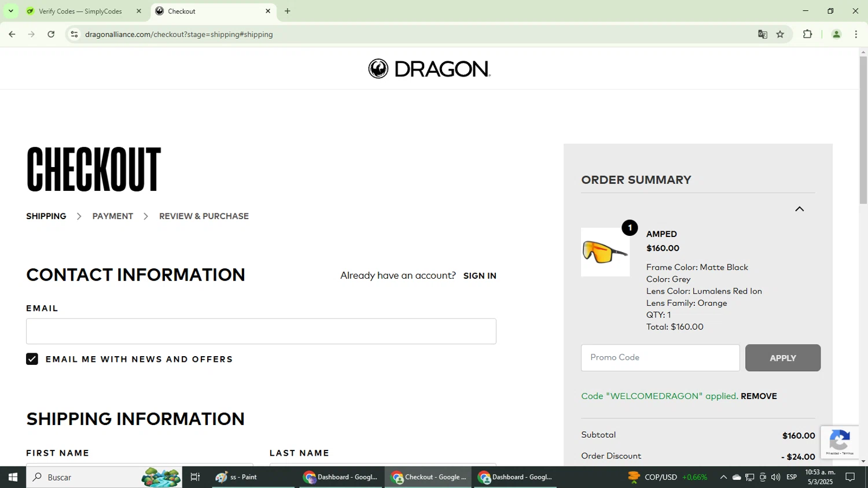The width and height of the screenshot is (868, 488).
Task: Open the Windows Start menu
Action: click(13, 477)
